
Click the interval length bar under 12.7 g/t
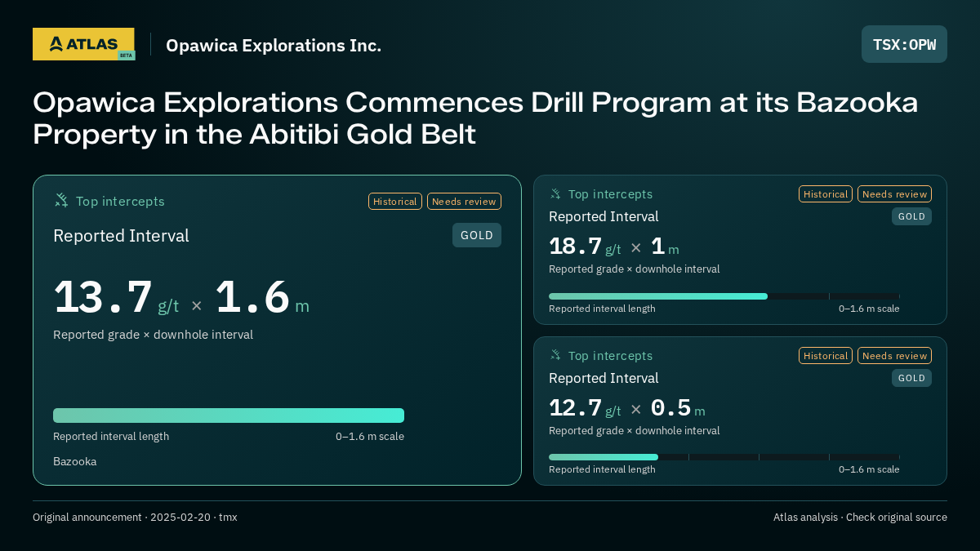tap(724, 457)
